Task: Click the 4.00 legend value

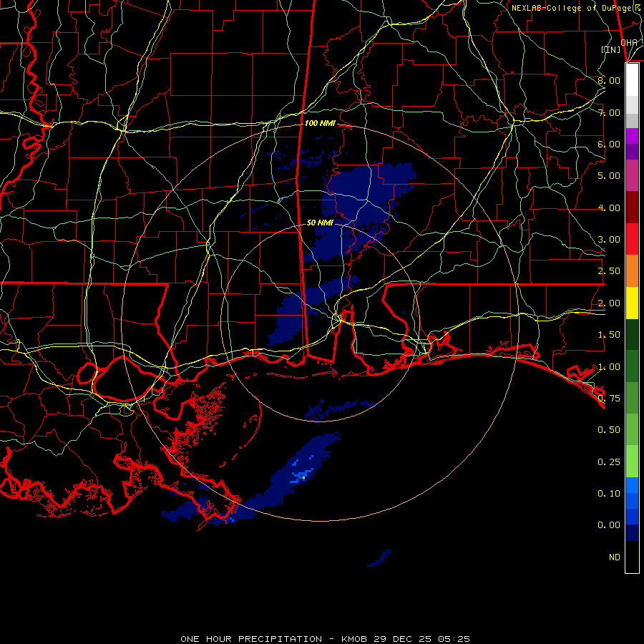Action: tap(609, 208)
